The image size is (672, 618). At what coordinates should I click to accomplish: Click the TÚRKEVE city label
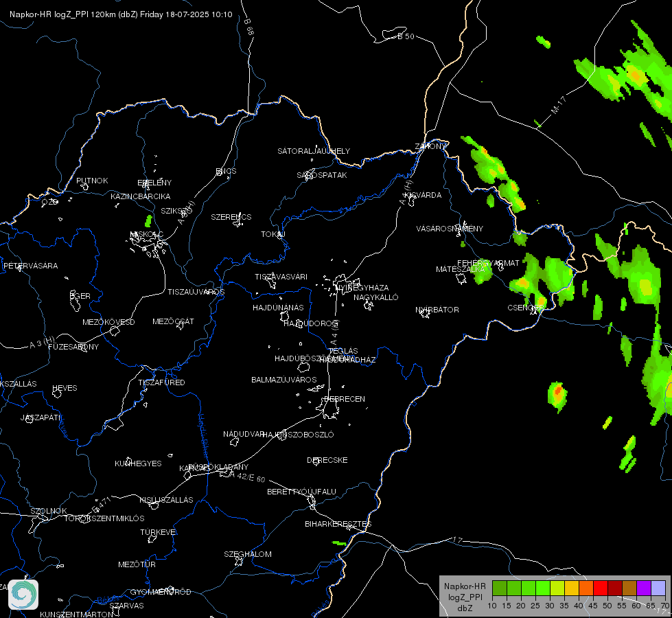[x=158, y=531]
